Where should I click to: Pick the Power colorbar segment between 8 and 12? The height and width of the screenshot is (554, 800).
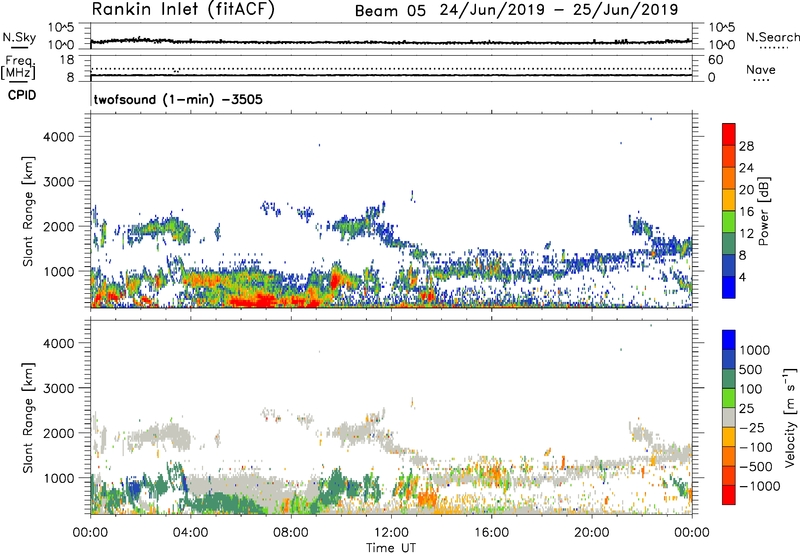[729, 244]
